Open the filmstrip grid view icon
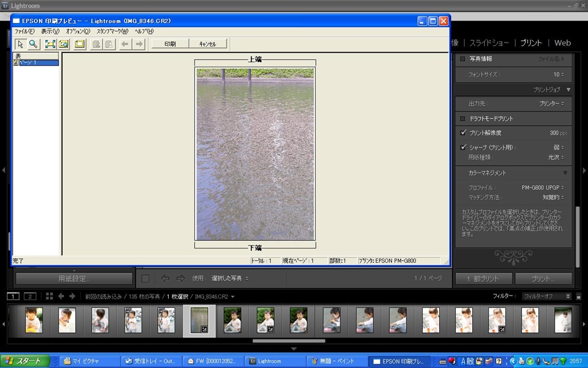Image resolution: width=588 pixels, height=368 pixels. pos(49,296)
